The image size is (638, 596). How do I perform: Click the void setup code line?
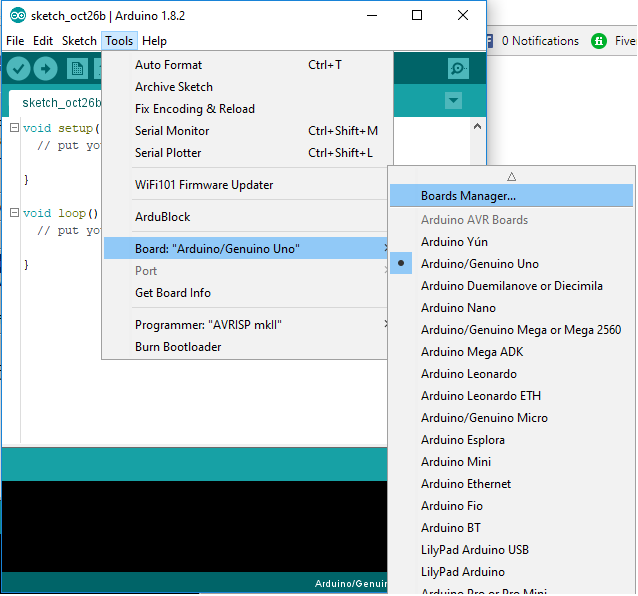coord(61,129)
